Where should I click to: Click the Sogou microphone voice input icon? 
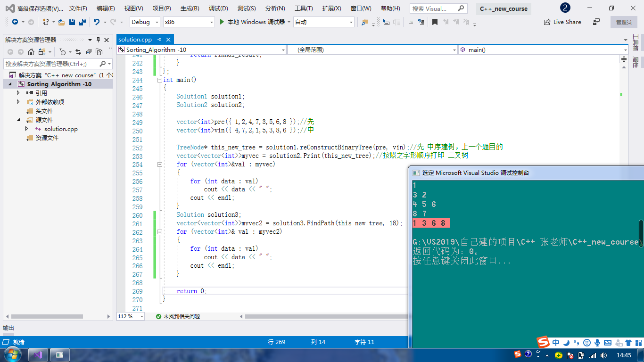click(x=597, y=343)
